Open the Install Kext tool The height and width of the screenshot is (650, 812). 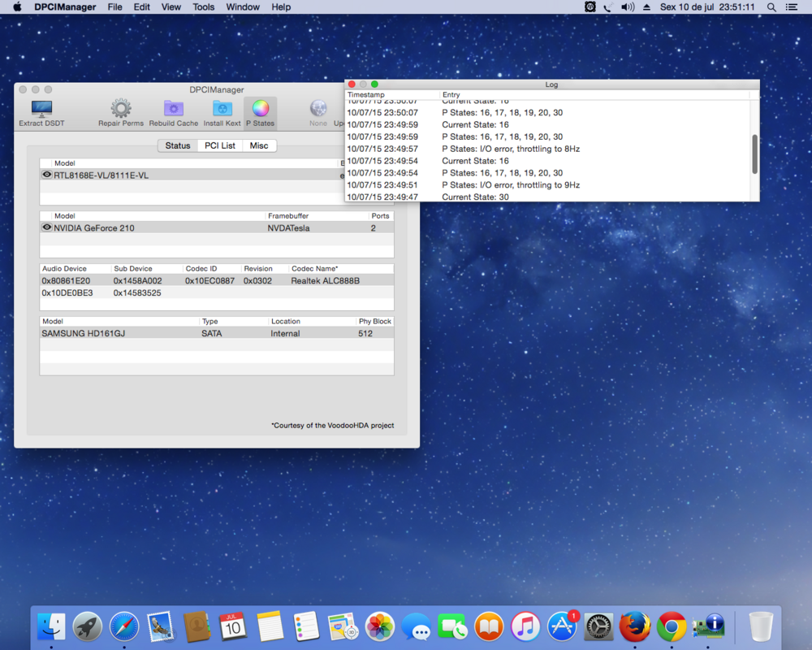click(222, 110)
